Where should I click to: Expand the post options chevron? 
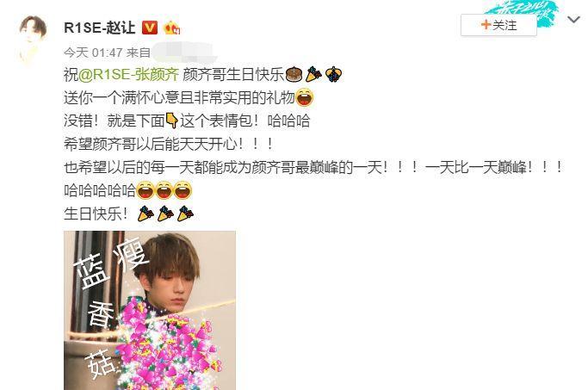point(573,20)
